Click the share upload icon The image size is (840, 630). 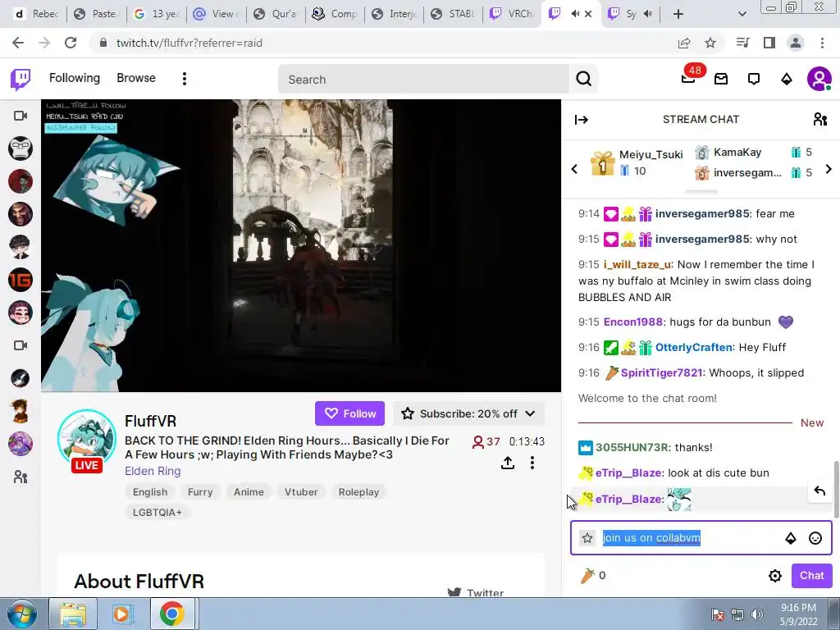(x=508, y=463)
